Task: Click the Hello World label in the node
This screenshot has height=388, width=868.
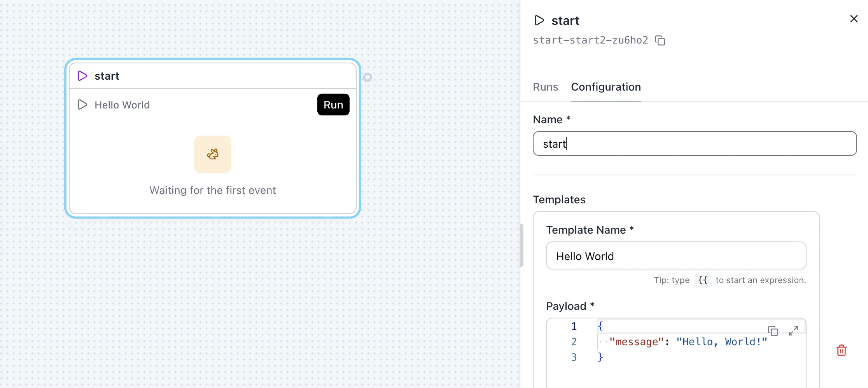Action: pyautogui.click(x=122, y=105)
